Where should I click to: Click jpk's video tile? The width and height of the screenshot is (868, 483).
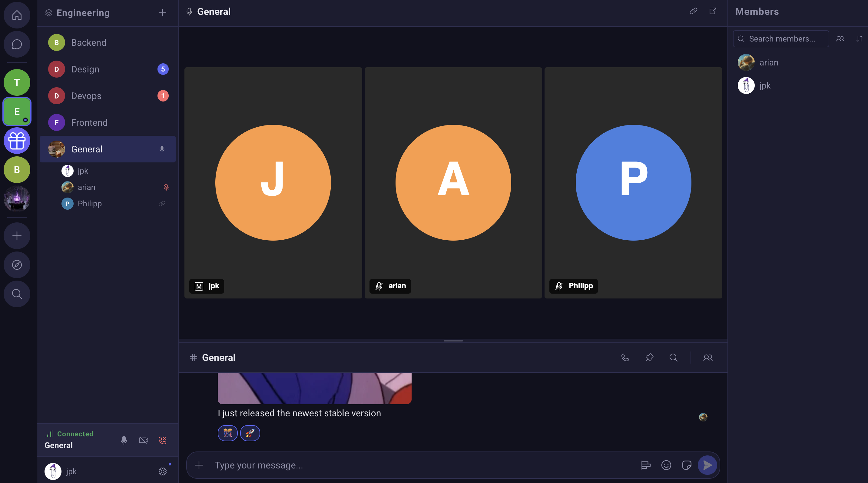pyautogui.click(x=273, y=183)
